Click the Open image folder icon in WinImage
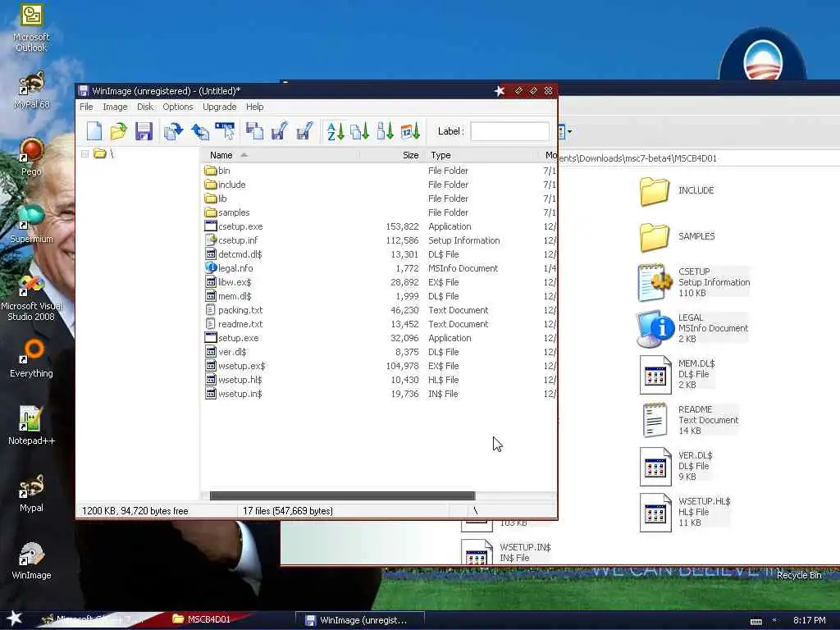 118,131
